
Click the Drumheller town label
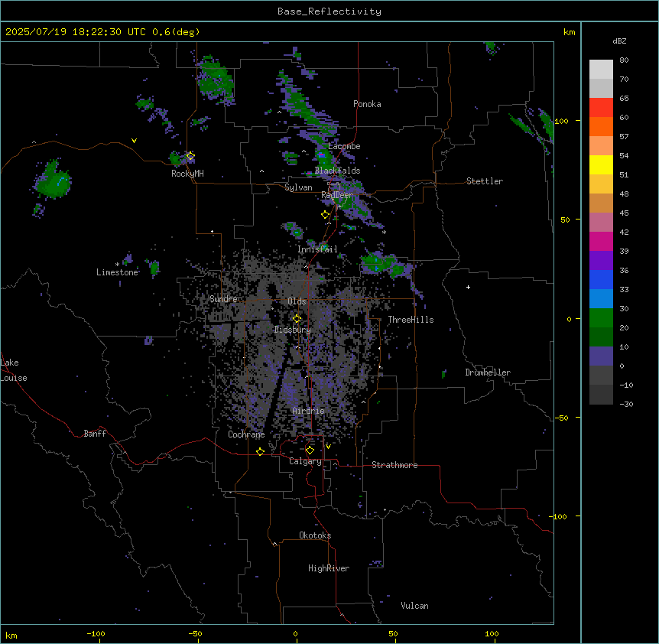[x=488, y=372]
